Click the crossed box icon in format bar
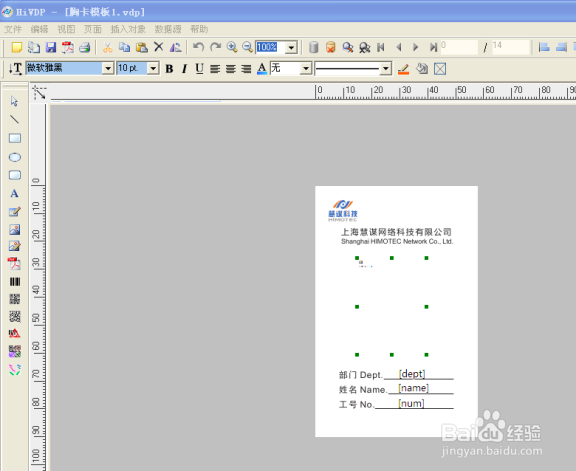 (440, 69)
